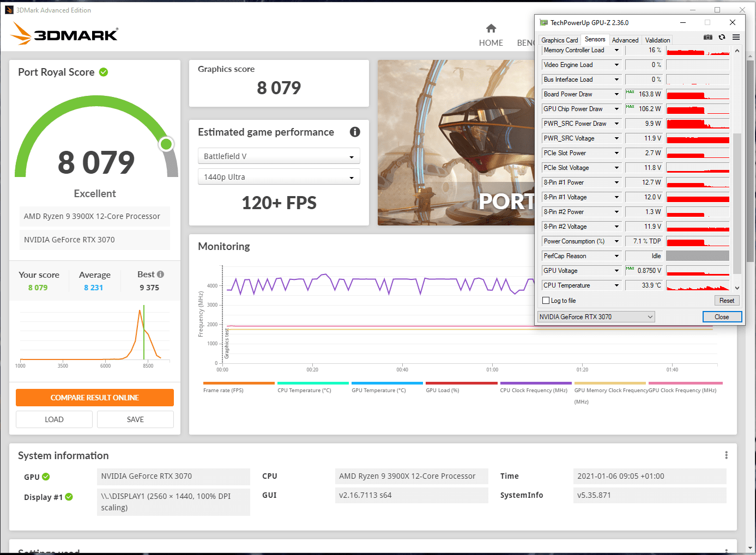Open the Board Power Draw sensor dropdown arrow

point(617,94)
